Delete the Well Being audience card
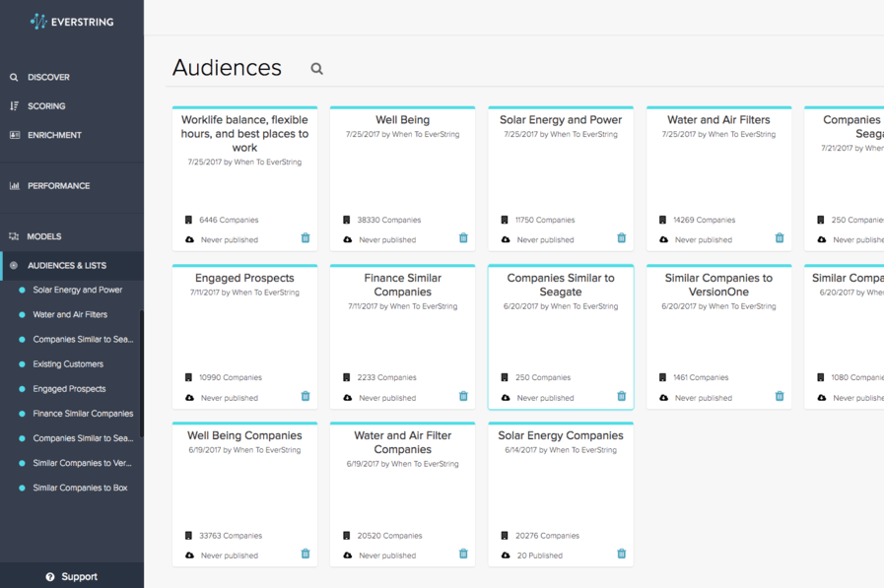884x588 pixels. (x=463, y=237)
